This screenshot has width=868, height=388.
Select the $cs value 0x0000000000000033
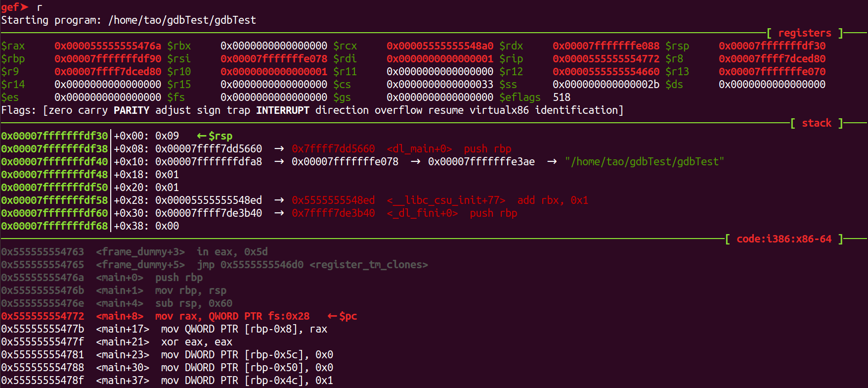click(x=440, y=84)
